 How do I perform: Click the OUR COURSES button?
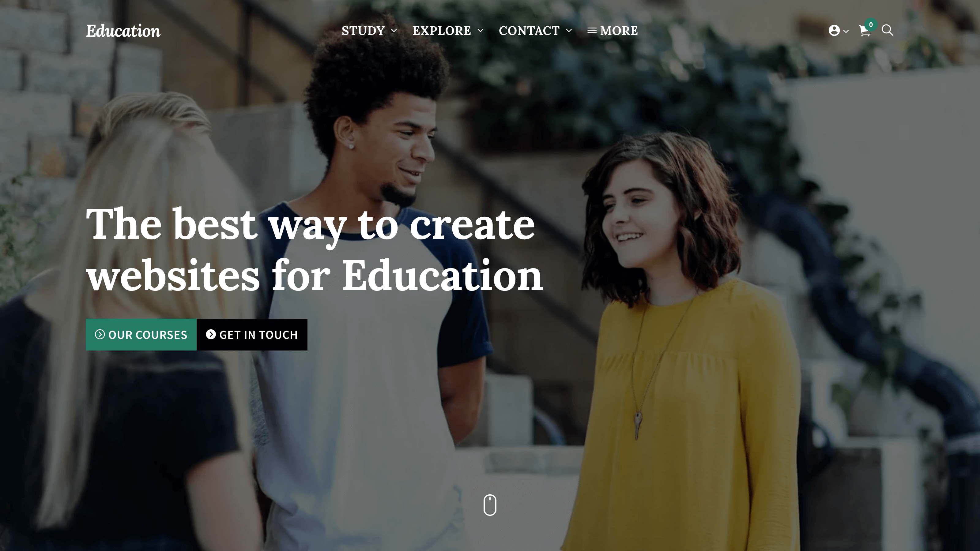[x=141, y=335]
